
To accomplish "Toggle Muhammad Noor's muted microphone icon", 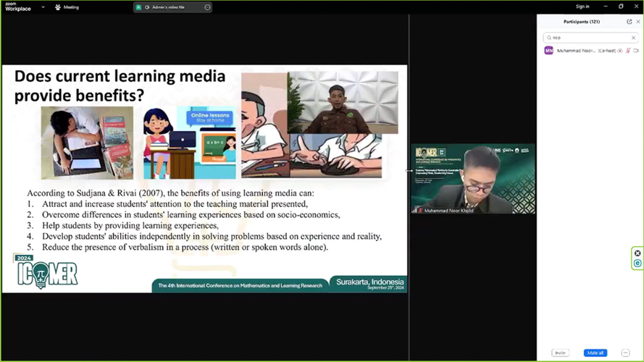I will point(628,51).
